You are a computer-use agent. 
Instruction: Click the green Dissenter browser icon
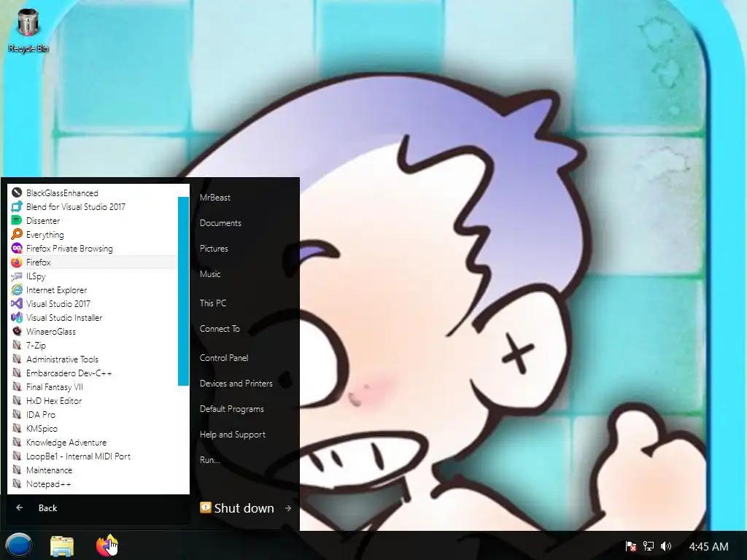pyautogui.click(x=17, y=220)
